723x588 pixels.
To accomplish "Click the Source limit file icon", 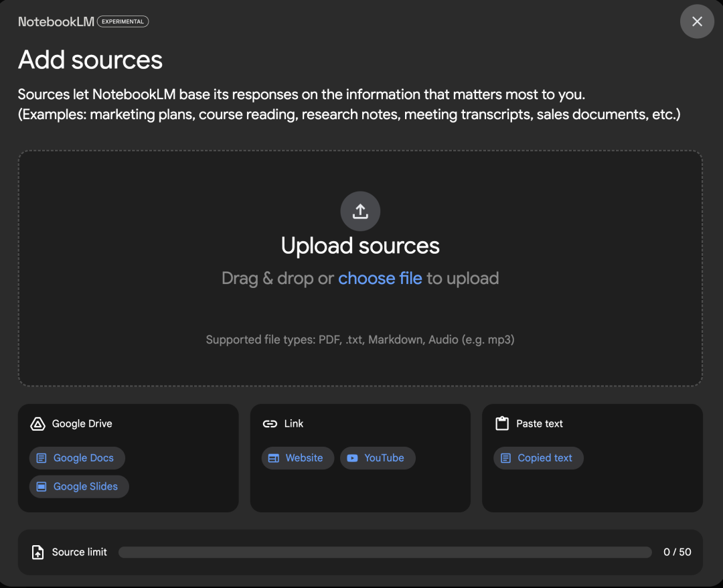I will coord(37,553).
